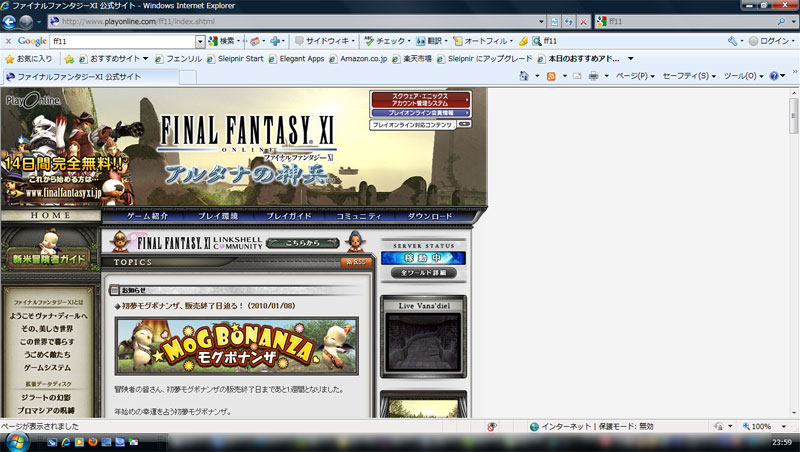800x452 pixels.
Task: Click the blue plus share icon on Google toolbar
Action: coord(276,41)
